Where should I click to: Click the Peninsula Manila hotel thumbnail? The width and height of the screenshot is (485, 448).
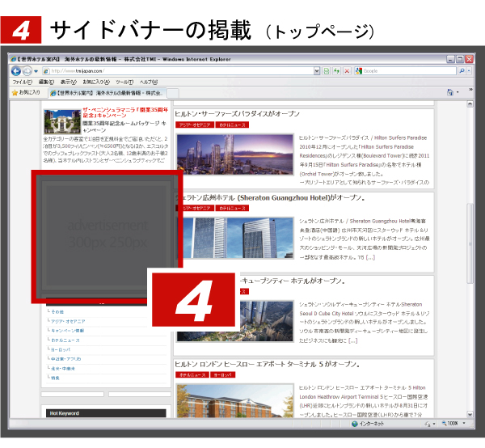tap(62, 121)
